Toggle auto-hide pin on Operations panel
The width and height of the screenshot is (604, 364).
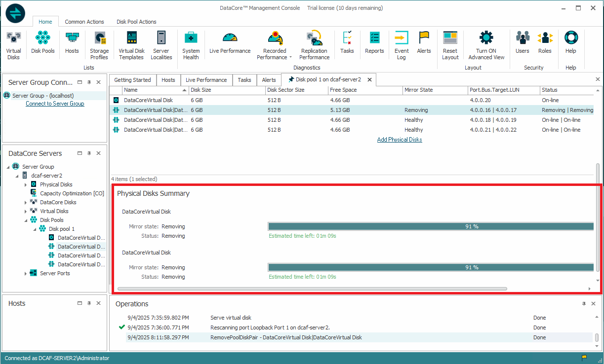click(583, 304)
